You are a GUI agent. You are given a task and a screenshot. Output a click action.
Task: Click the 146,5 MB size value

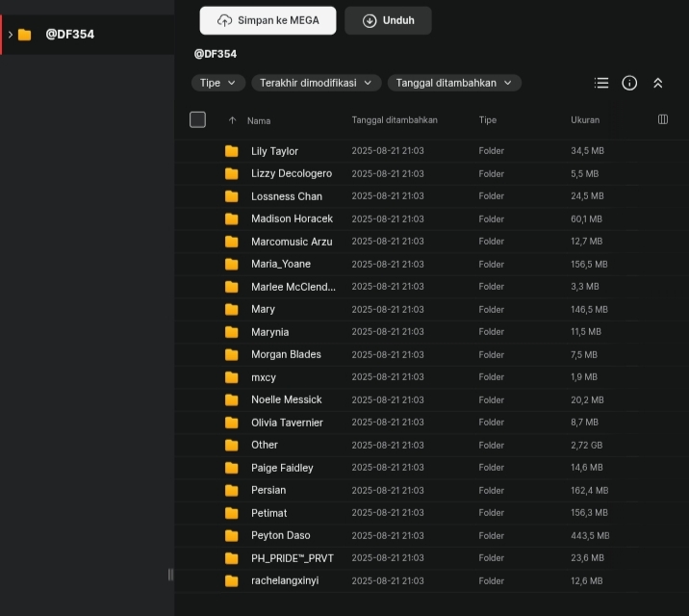coord(589,309)
